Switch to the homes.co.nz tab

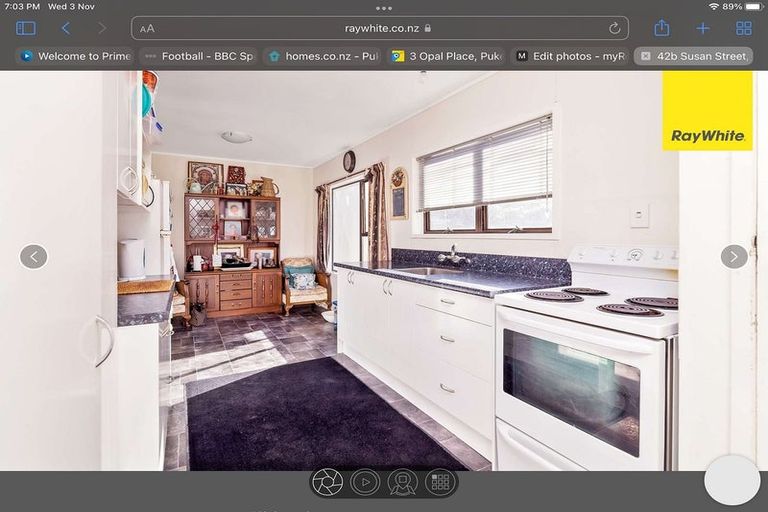pyautogui.click(x=324, y=56)
